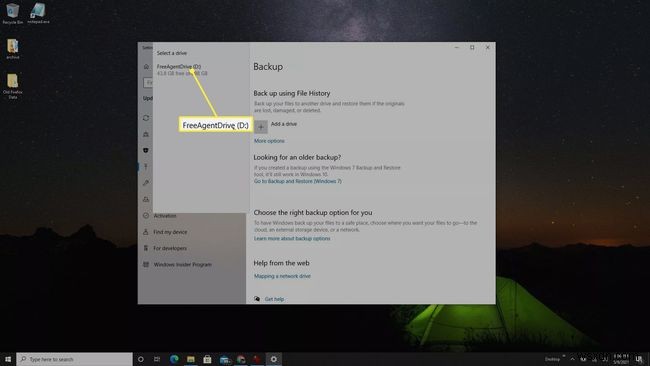The width and height of the screenshot is (650, 366).
Task: Show hidden tray icons chevron
Action: coord(572,359)
